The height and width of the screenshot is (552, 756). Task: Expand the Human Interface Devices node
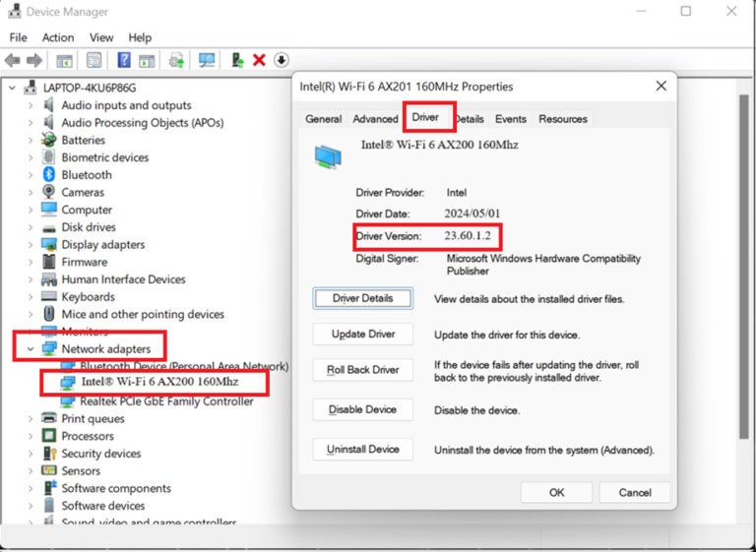(31, 279)
